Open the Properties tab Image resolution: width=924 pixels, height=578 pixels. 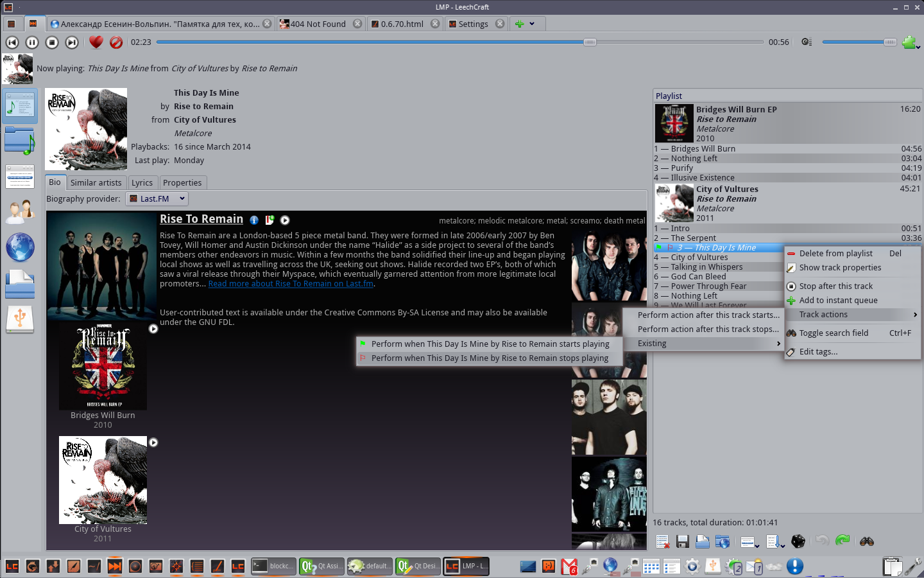point(182,183)
